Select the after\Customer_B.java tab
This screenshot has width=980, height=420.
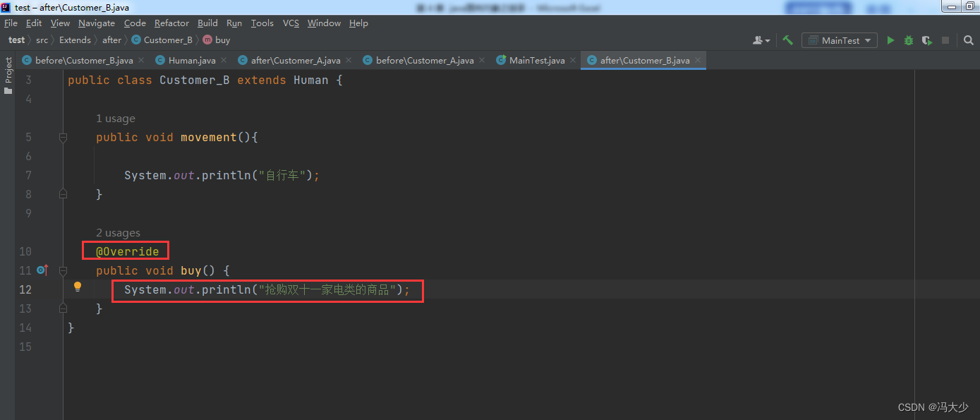pyautogui.click(x=644, y=60)
